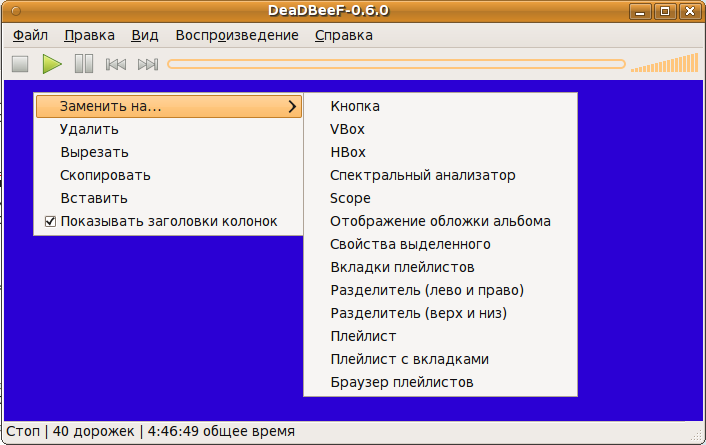
Task: Select Браузер плейлистов widget
Action: coord(440,382)
